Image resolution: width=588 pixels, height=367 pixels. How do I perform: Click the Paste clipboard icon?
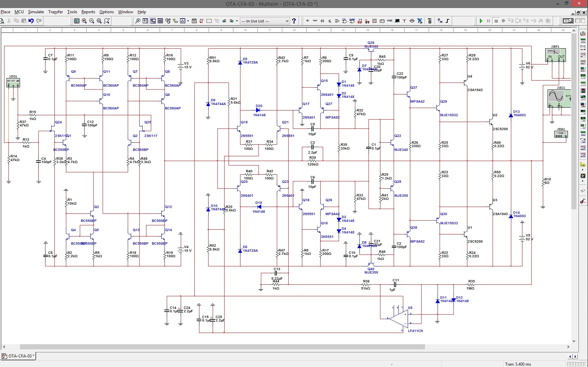tap(24, 21)
